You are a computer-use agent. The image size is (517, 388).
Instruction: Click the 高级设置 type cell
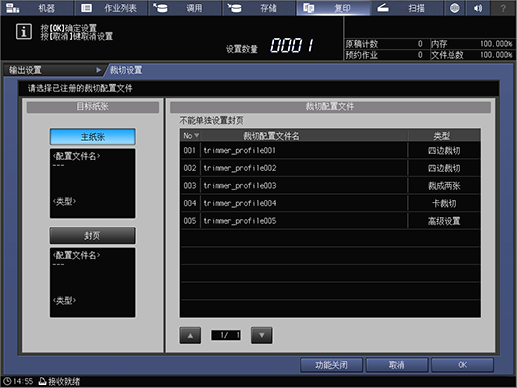click(x=444, y=221)
